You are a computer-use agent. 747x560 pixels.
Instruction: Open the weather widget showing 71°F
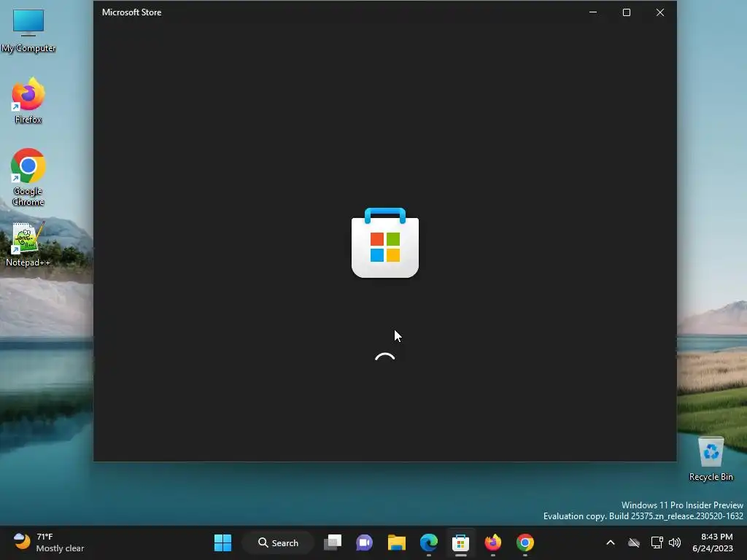pyautogui.click(x=49, y=542)
